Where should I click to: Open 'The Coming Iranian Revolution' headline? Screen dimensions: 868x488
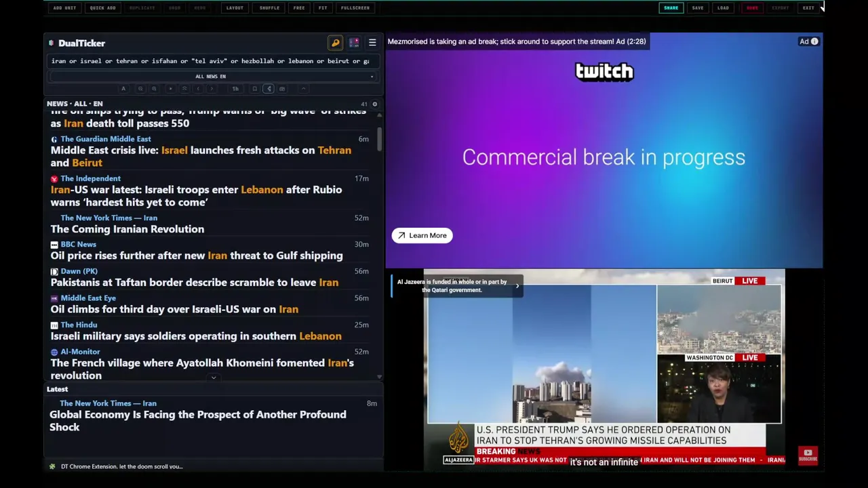pos(127,229)
